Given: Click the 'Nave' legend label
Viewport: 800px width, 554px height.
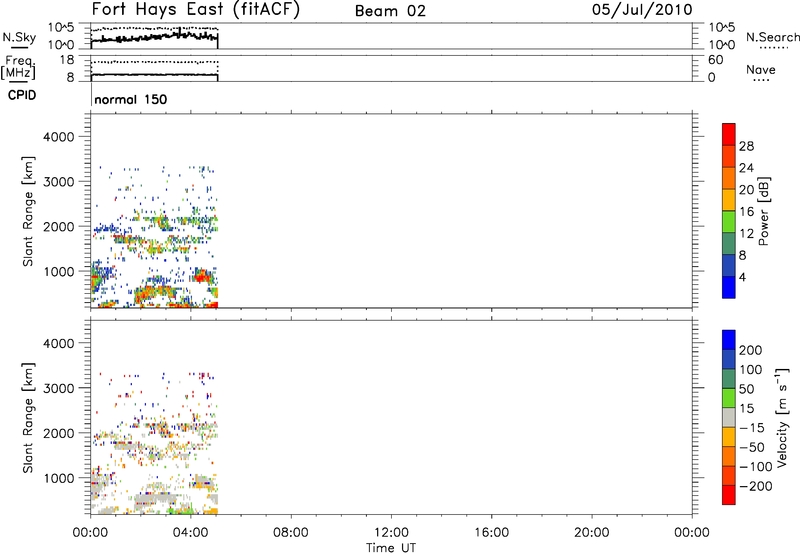Looking at the screenshot, I should 761,70.
